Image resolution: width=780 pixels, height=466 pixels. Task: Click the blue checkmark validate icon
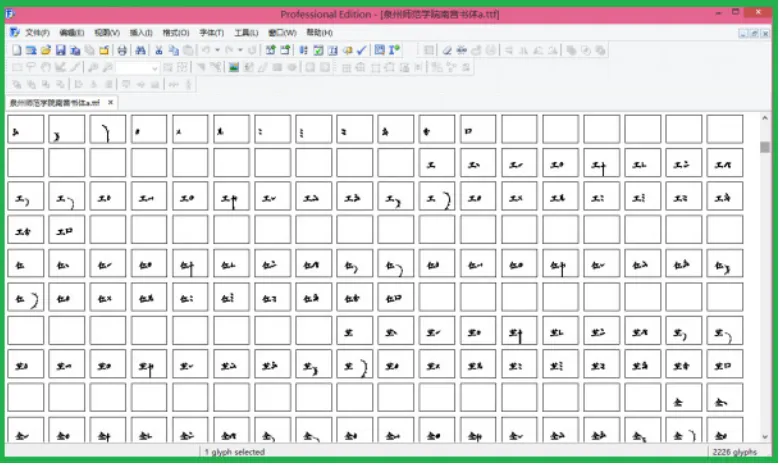(362, 50)
